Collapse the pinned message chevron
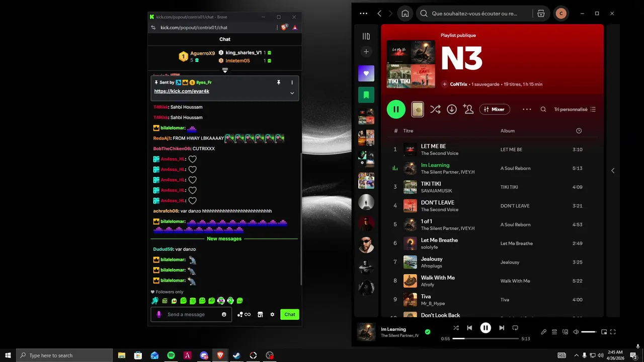The width and height of the screenshot is (644, 362). coord(292,93)
